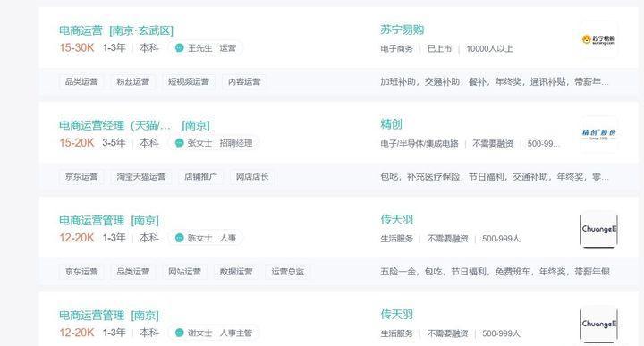Screen dimensions: 644x346
Task: Select the 淘宝天猫运营 tag
Action: tap(141, 177)
